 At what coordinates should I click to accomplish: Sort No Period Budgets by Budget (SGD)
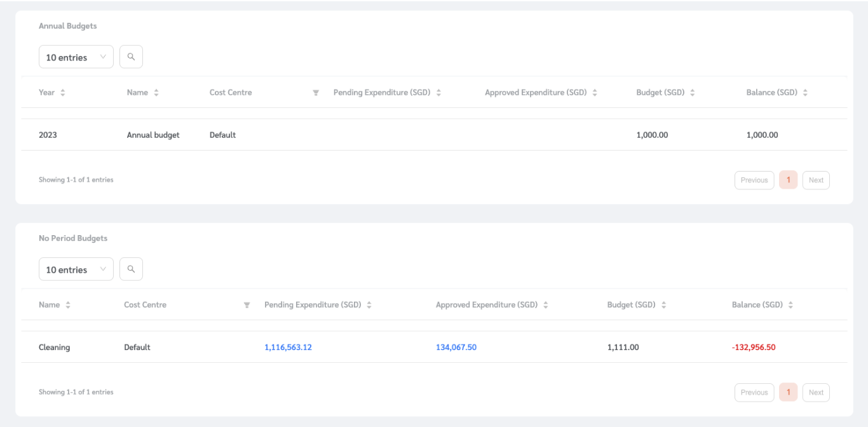point(663,304)
